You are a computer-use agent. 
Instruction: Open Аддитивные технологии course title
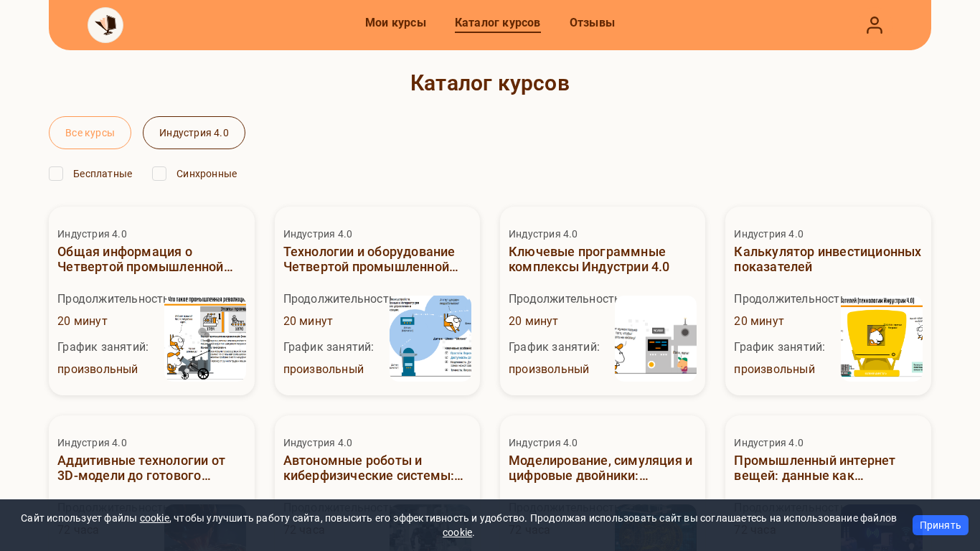pyautogui.click(x=141, y=468)
